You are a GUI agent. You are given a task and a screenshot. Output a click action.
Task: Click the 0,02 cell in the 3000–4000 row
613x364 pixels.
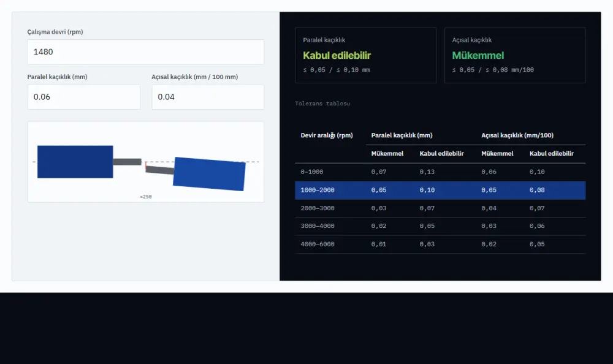379,226
